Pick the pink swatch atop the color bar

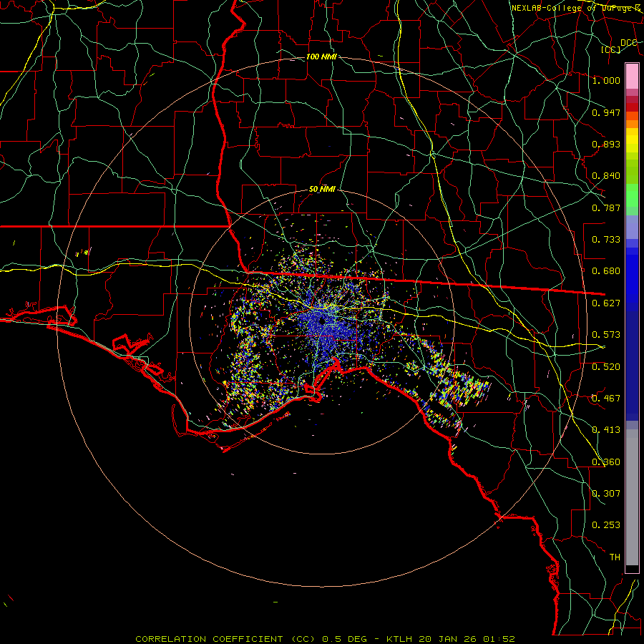tap(632, 76)
